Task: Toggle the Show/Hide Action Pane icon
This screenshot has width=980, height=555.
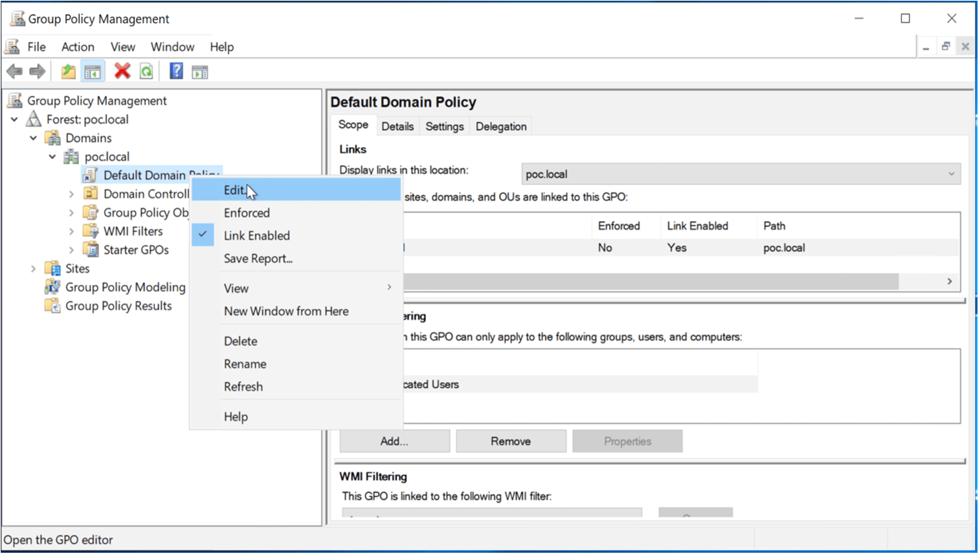Action: tap(200, 72)
